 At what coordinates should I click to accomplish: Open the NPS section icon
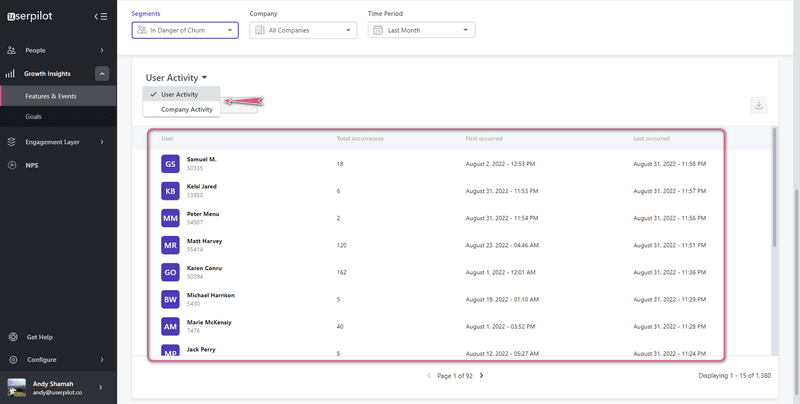[x=12, y=165]
